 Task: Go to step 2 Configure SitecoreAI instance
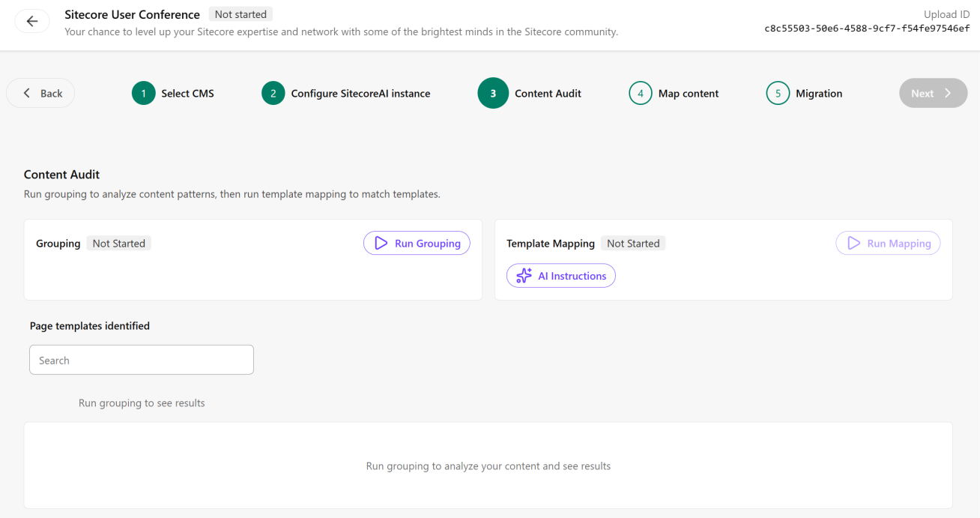(346, 93)
